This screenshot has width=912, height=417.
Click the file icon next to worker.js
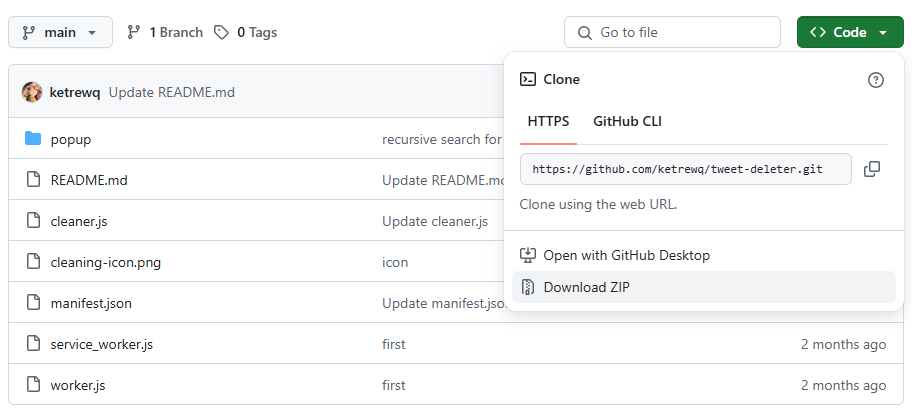pyautogui.click(x=34, y=385)
